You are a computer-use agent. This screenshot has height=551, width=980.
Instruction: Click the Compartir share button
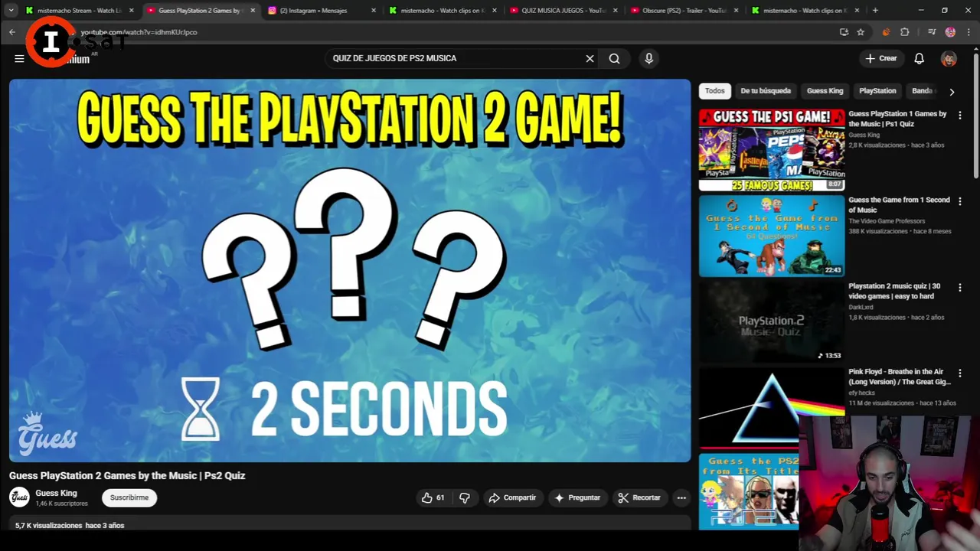click(512, 497)
